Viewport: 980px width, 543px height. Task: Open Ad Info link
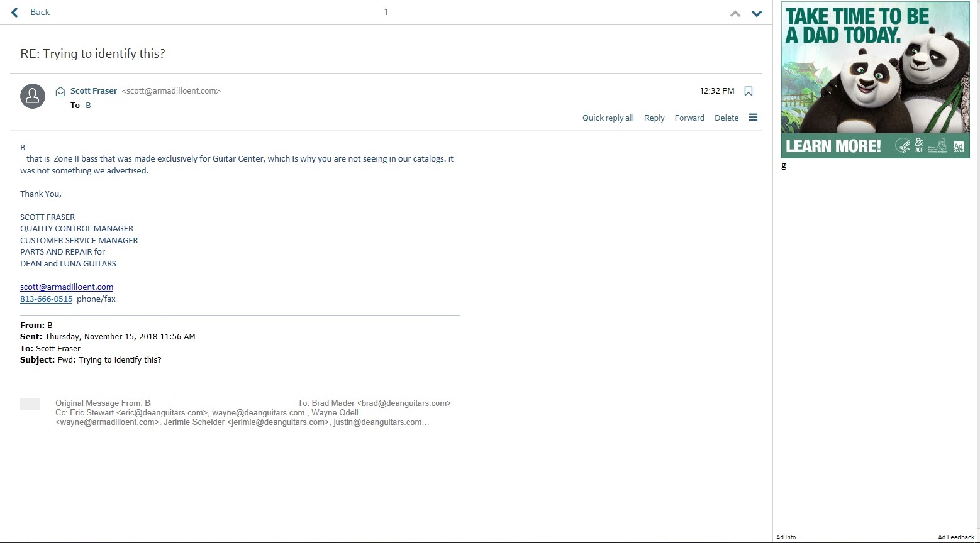[786, 537]
